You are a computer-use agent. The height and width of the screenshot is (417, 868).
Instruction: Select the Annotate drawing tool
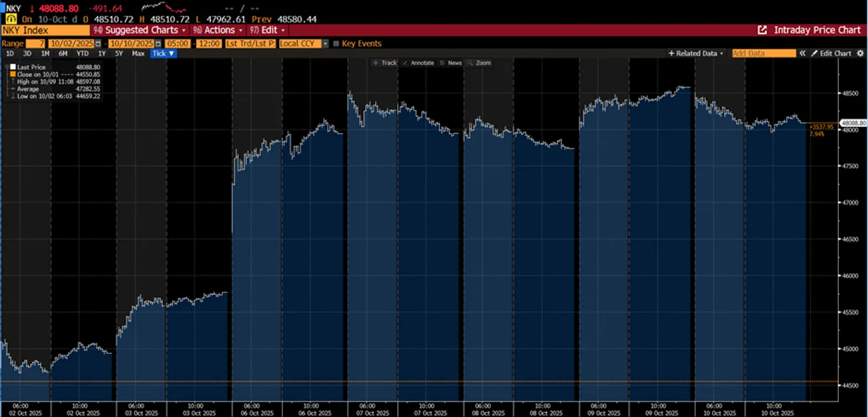pyautogui.click(x=418, y=63)
